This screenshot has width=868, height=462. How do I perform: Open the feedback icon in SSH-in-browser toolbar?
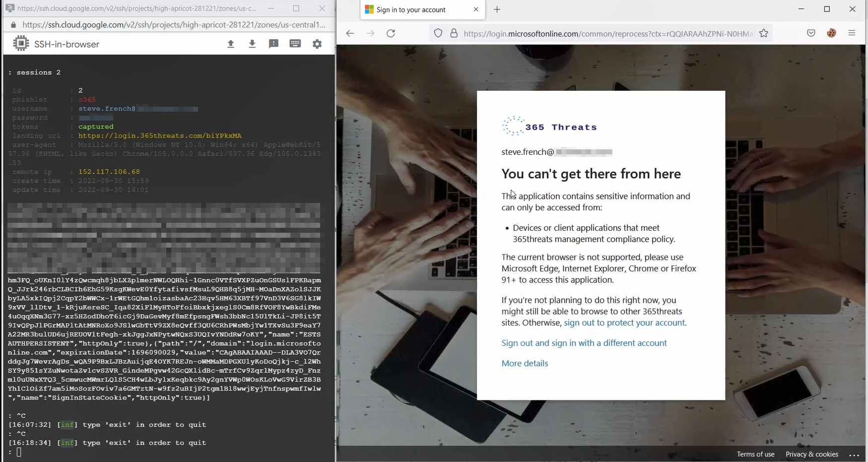coord(273,44)
